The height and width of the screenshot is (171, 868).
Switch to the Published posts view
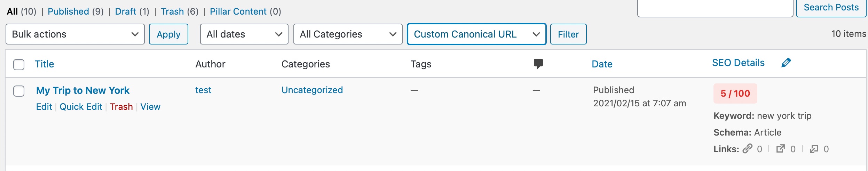[68, 11]
